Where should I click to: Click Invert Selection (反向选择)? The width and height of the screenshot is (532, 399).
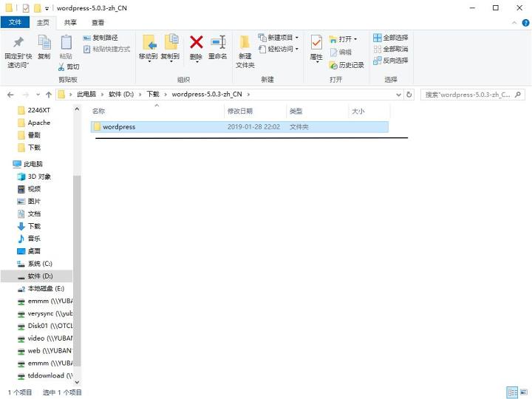pos(391,61)
